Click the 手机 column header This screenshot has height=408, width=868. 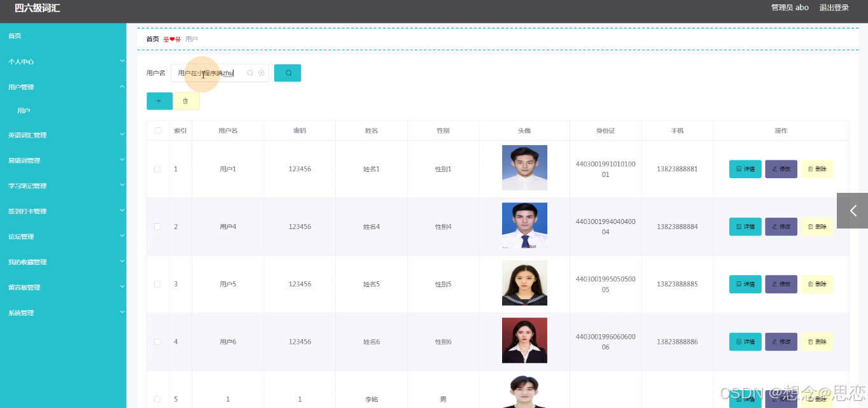tap(677, 130)
